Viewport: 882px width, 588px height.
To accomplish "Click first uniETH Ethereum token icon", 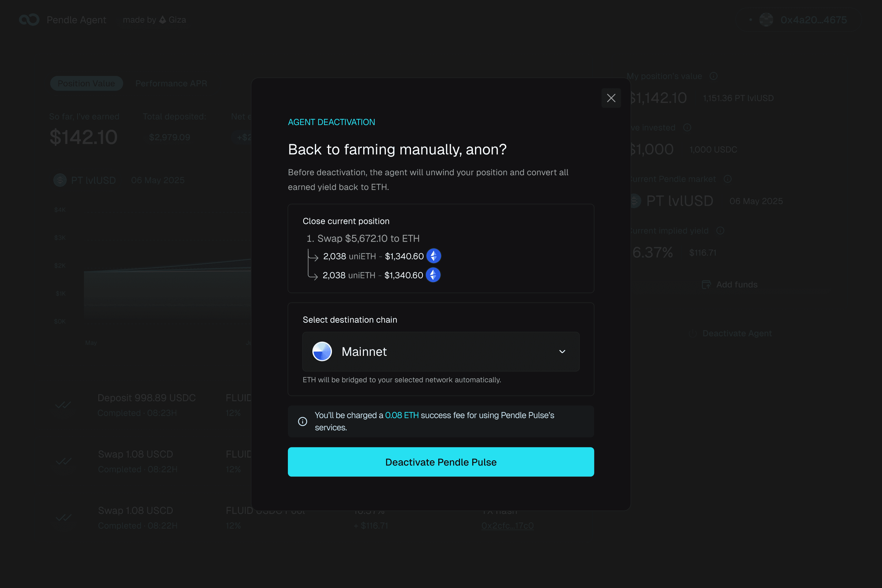I will [434, 256].
